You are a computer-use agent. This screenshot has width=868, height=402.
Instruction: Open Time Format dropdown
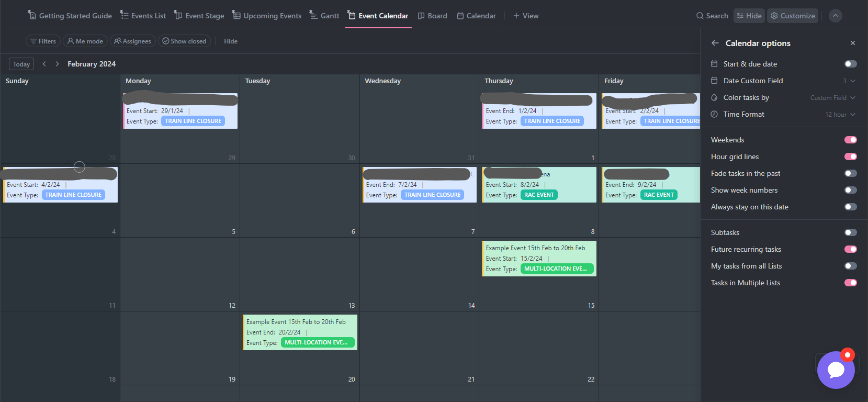(840, 114)
